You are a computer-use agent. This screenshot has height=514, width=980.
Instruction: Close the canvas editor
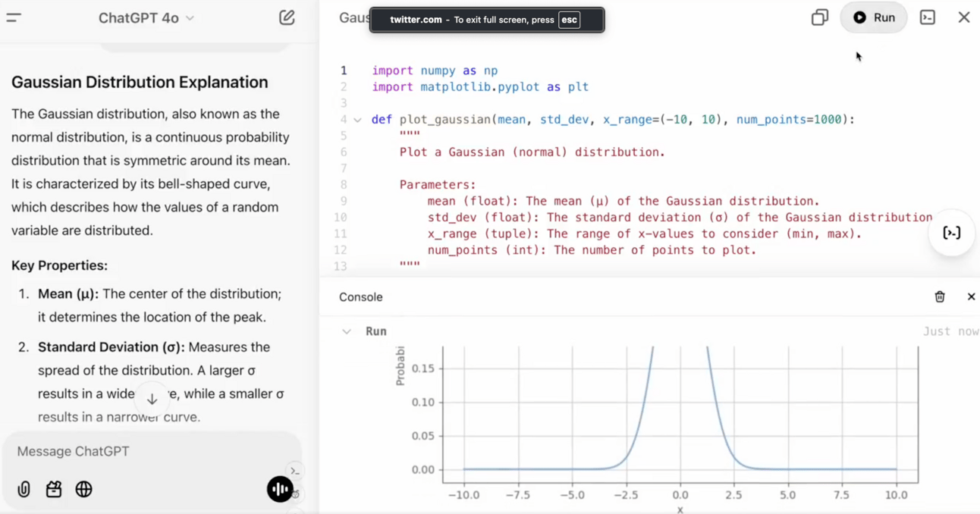coord(964,17)
